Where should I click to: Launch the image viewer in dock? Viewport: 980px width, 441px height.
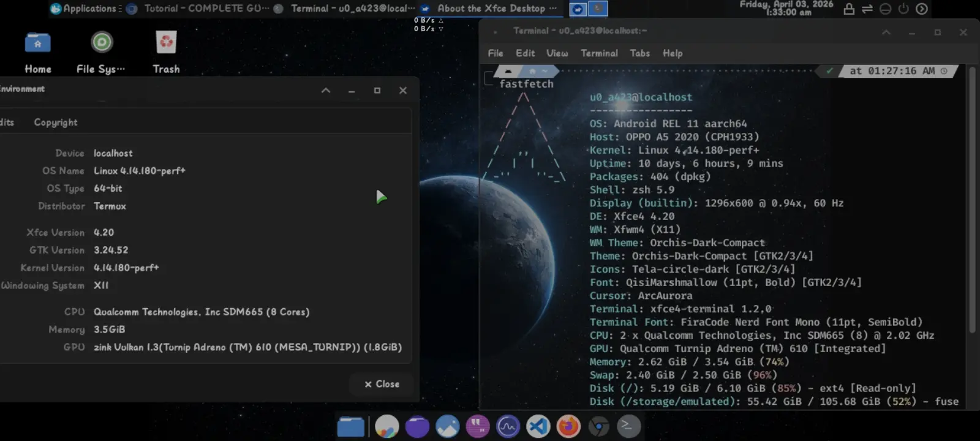[x=447, y=426]
